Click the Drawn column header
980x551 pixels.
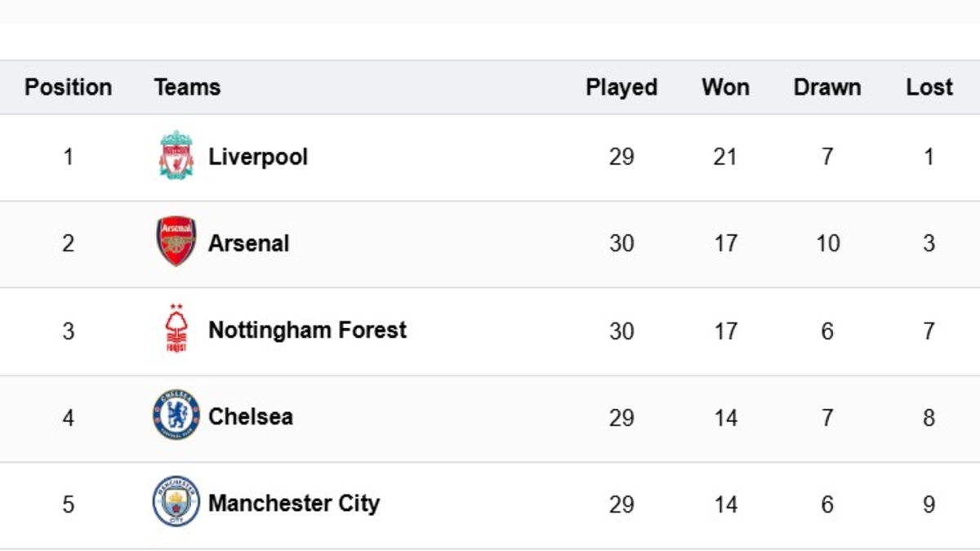coord(827,87)
